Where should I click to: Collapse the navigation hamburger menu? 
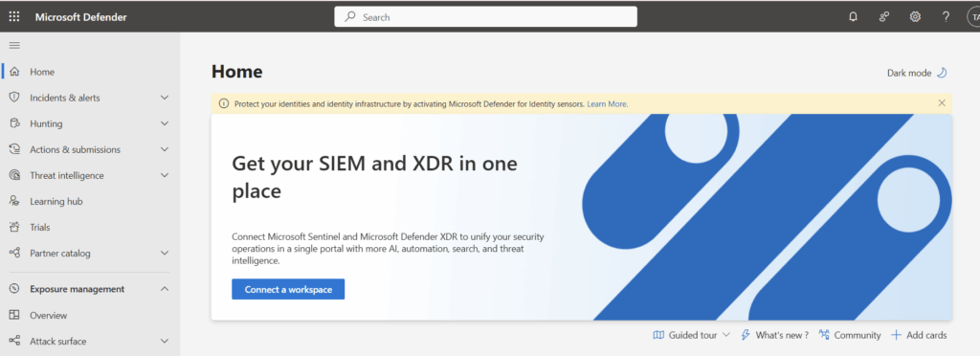tap(14, 45)
